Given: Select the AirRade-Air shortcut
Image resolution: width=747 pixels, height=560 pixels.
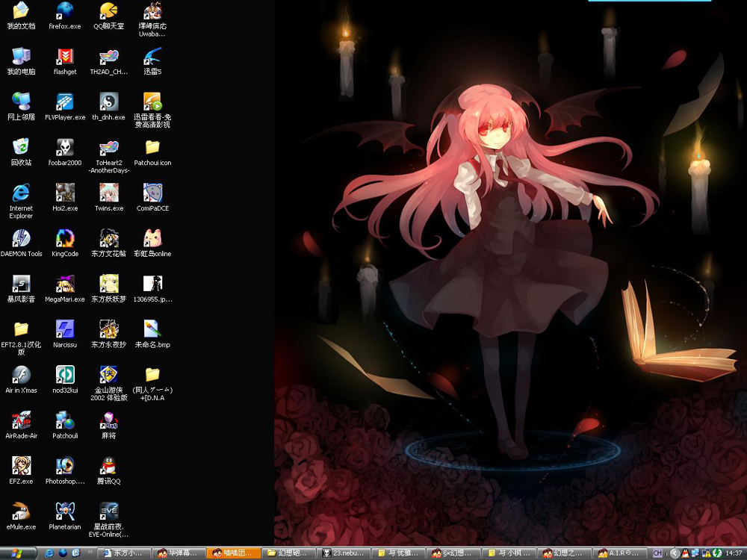Looking at the screenshot, I should pos(21,426).
